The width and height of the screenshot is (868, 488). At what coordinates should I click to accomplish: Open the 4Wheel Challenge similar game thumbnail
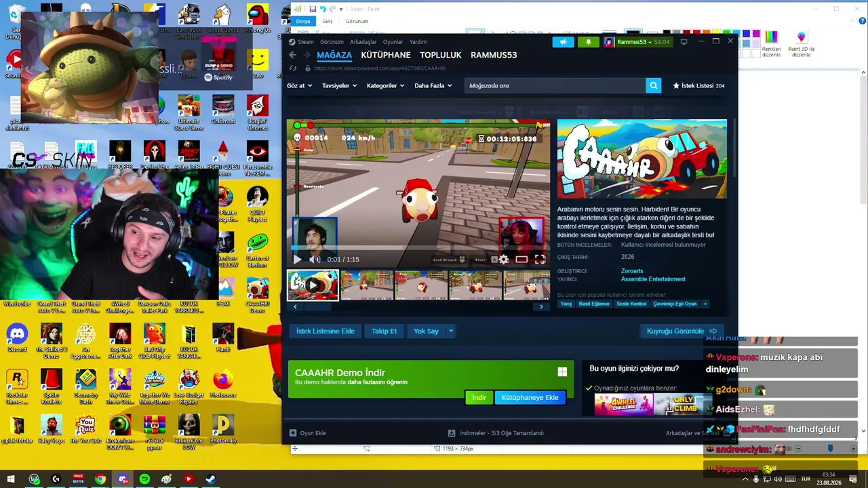point(624,405)
